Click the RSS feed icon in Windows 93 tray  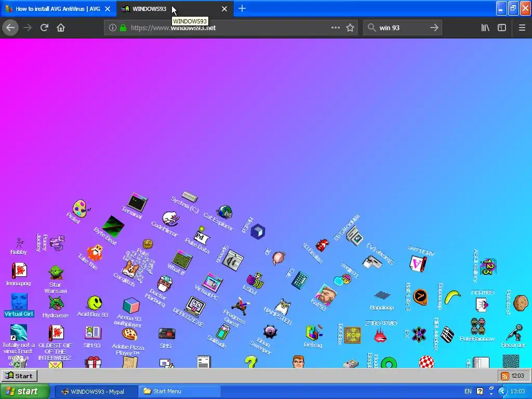click(x=505, y=376)
